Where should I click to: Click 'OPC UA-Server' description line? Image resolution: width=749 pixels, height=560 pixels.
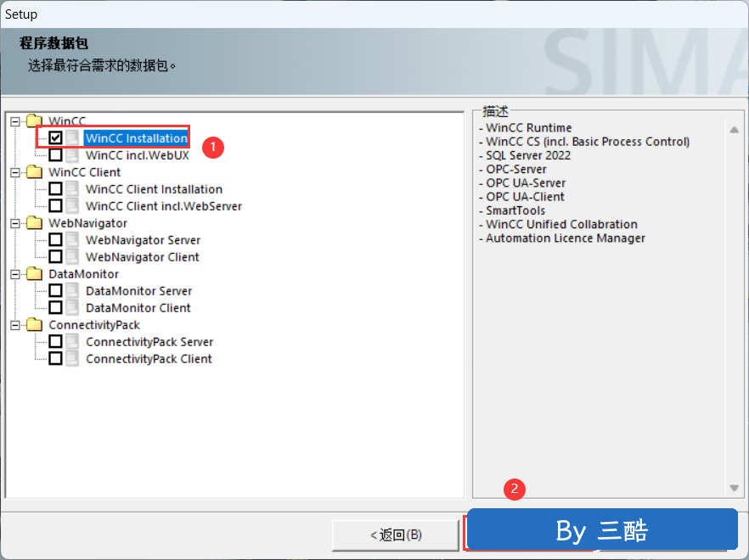(x=522, y=183)
